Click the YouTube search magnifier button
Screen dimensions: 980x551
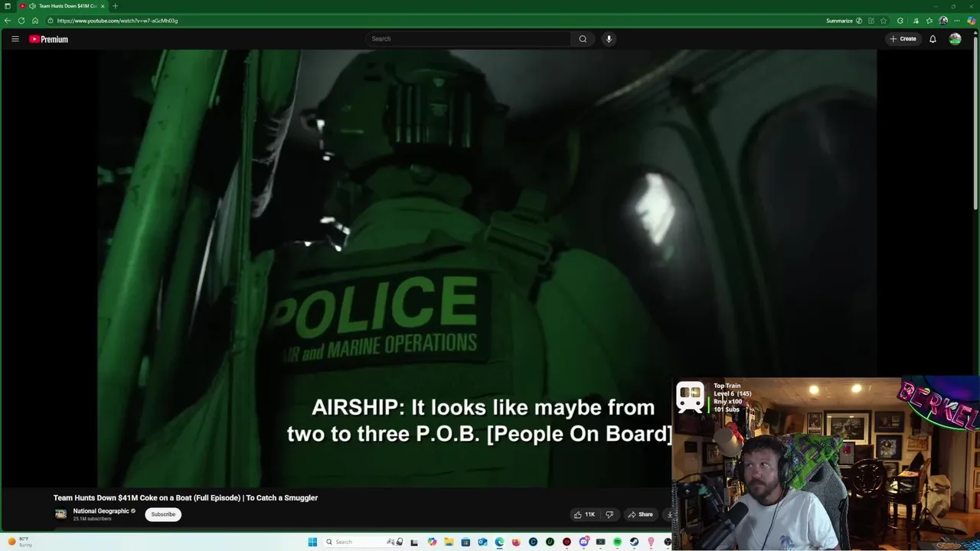click(583, 39)
